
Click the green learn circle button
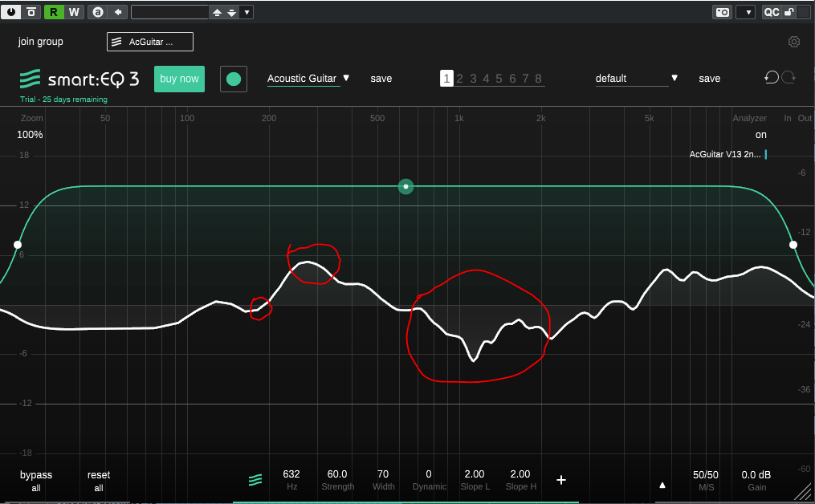coord(234,79)
